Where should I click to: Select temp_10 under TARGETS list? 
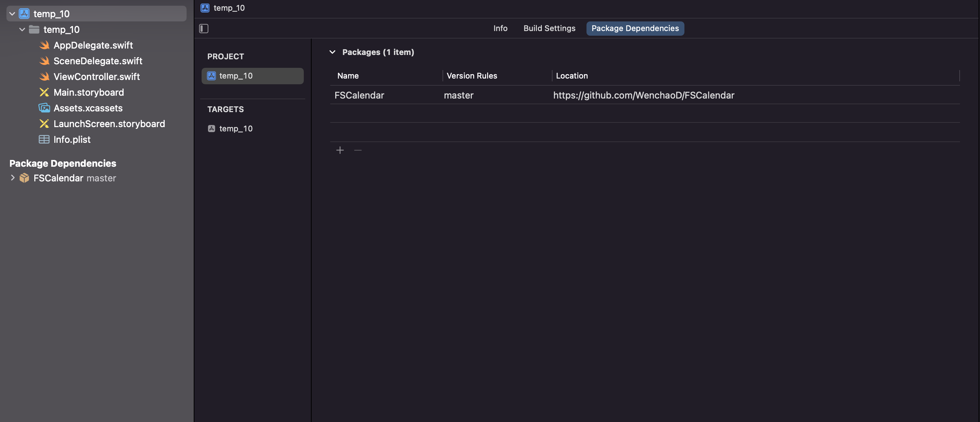tap(253, 129)
